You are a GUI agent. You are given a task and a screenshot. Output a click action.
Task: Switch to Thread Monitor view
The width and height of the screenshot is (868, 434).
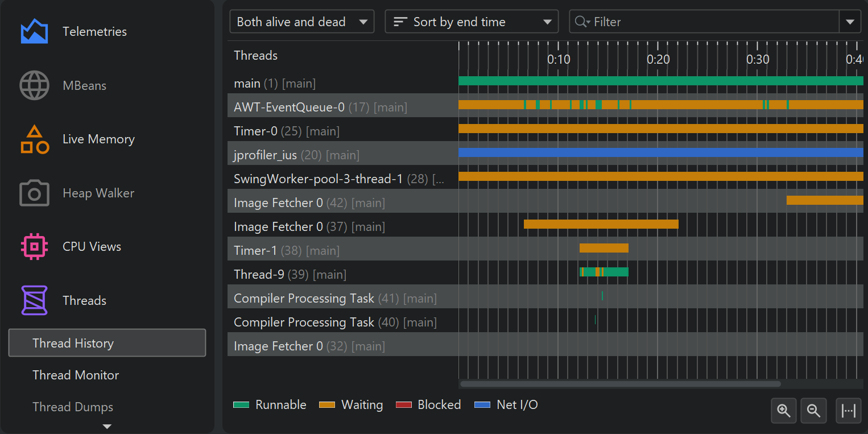point(76,375)
